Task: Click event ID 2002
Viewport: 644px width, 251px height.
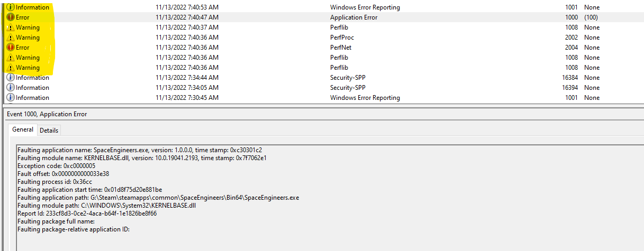Action: tap(571, 38)
